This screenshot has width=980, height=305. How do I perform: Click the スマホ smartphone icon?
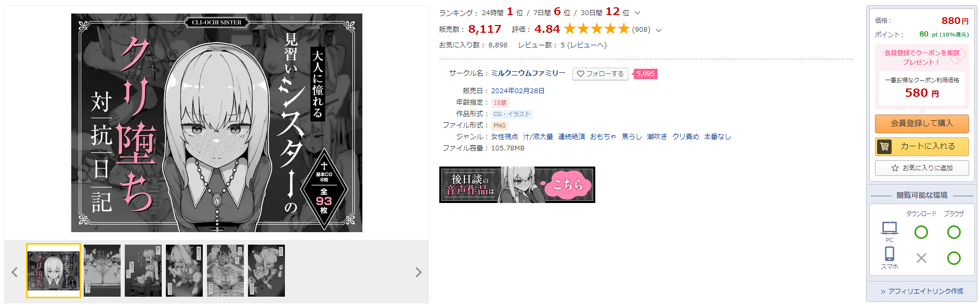(x=890, y=253)
